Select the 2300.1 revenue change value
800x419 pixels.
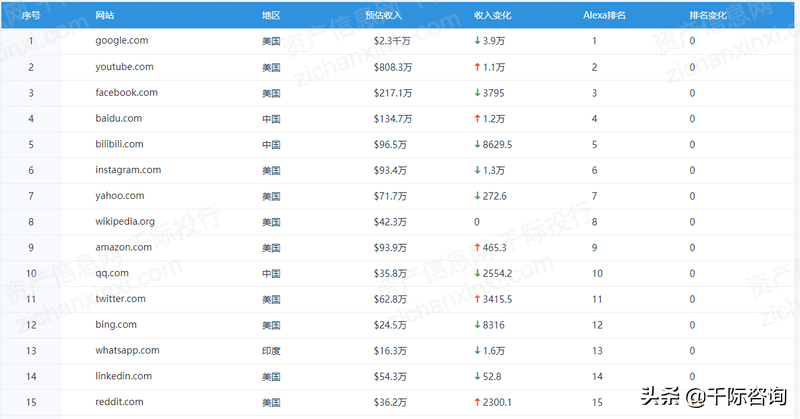497,402
